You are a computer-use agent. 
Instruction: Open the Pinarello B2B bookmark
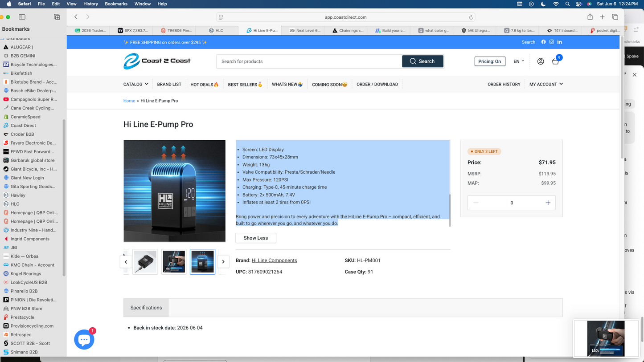tap(24, 291)
